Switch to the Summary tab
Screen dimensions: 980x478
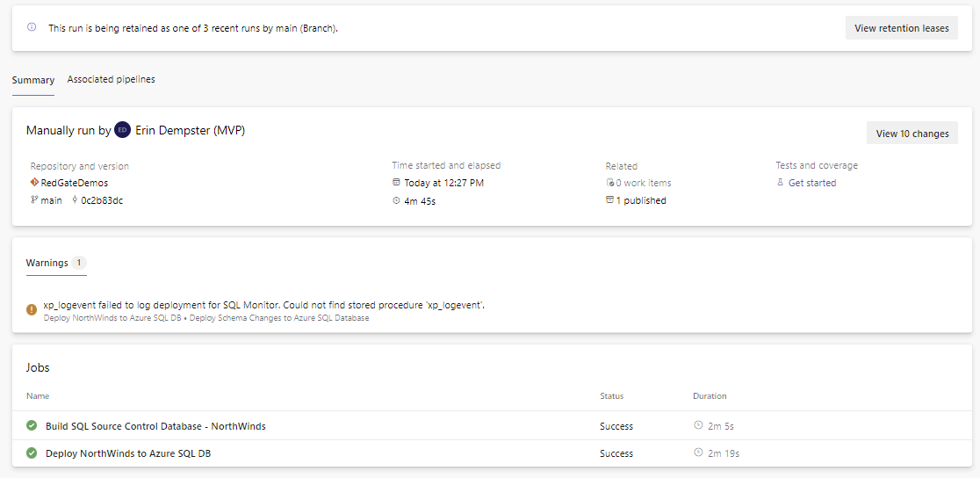33,80
